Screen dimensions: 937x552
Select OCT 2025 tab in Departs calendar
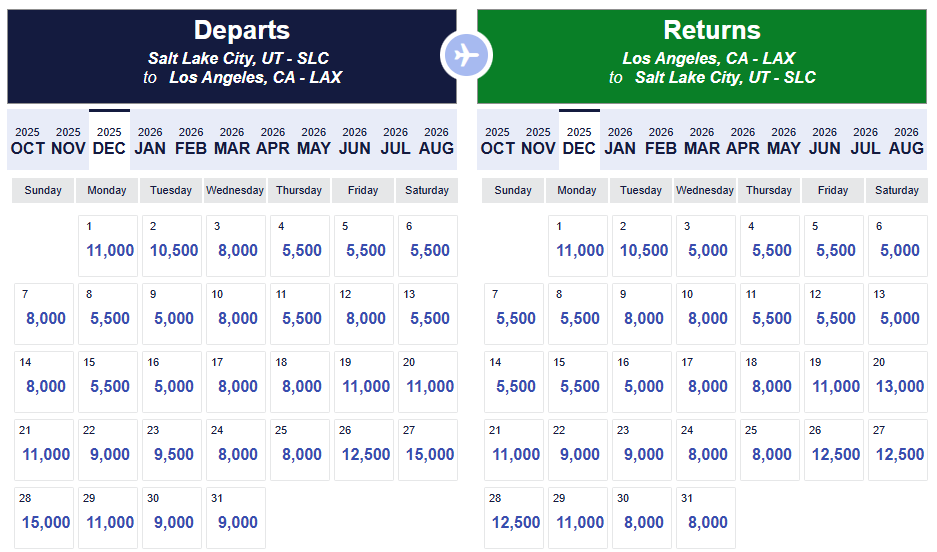click(x=27, y=140)
